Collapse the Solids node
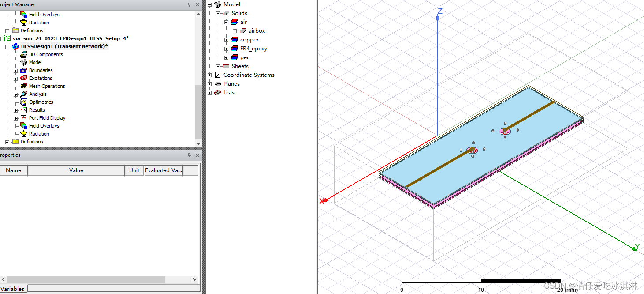The height and width of the screenshot is (294, 644). click(218, 13)
